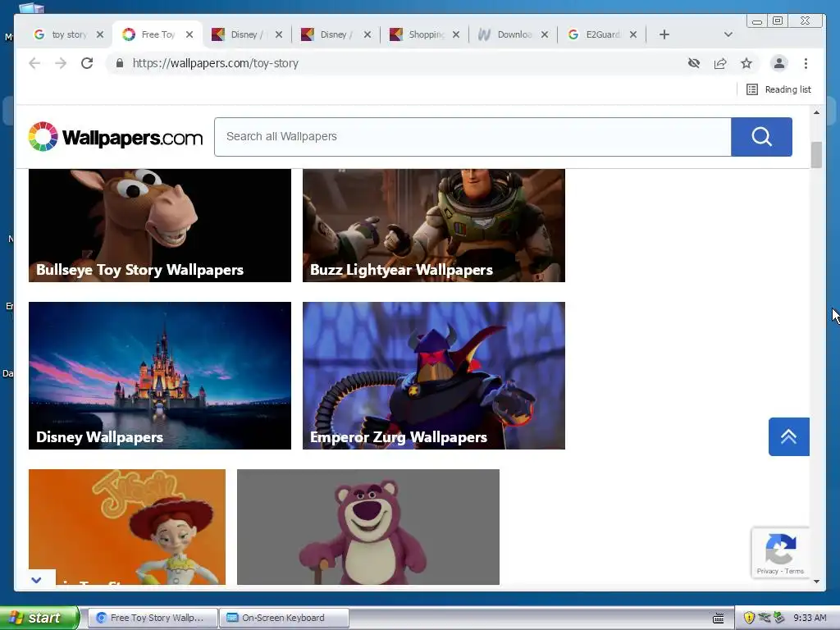
Task: Reload the current page
Action: [87, 63]
